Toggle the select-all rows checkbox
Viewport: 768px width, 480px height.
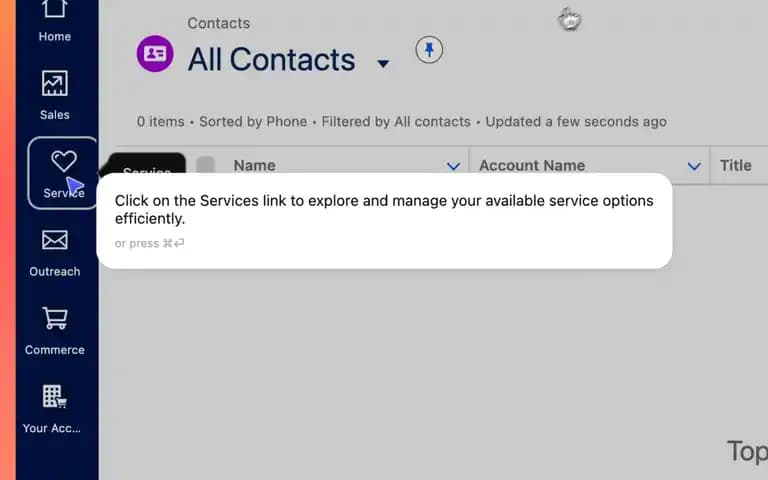(206, 165)
